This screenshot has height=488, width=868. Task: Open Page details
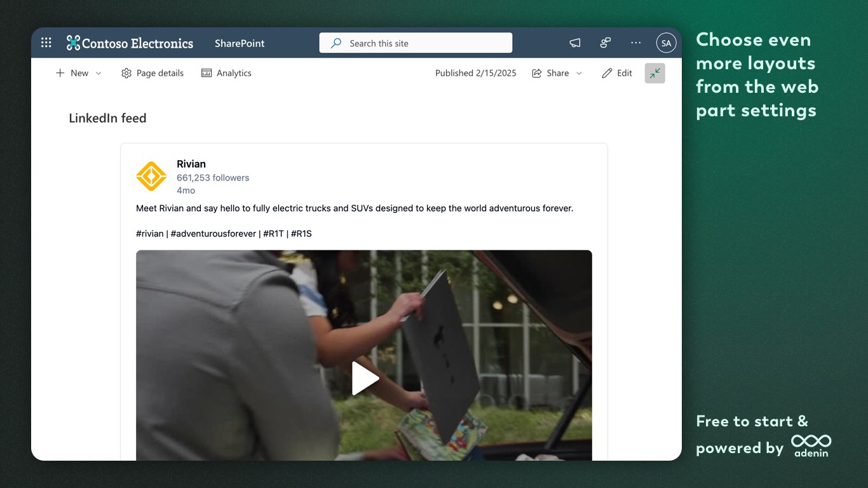153,73
